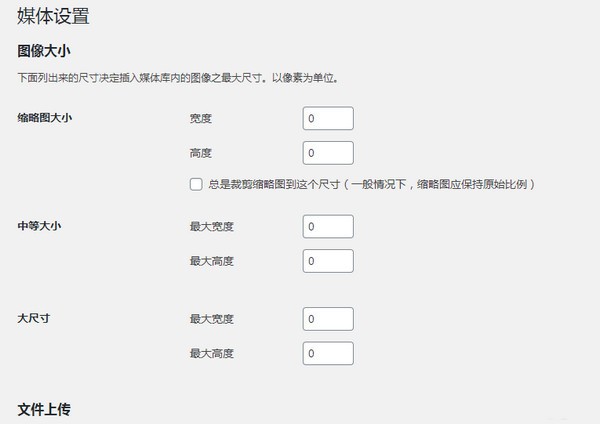This screenshot has height=424, width=600.
Task: Click the 大尺寸 row heading
Action: coord(34,318)
